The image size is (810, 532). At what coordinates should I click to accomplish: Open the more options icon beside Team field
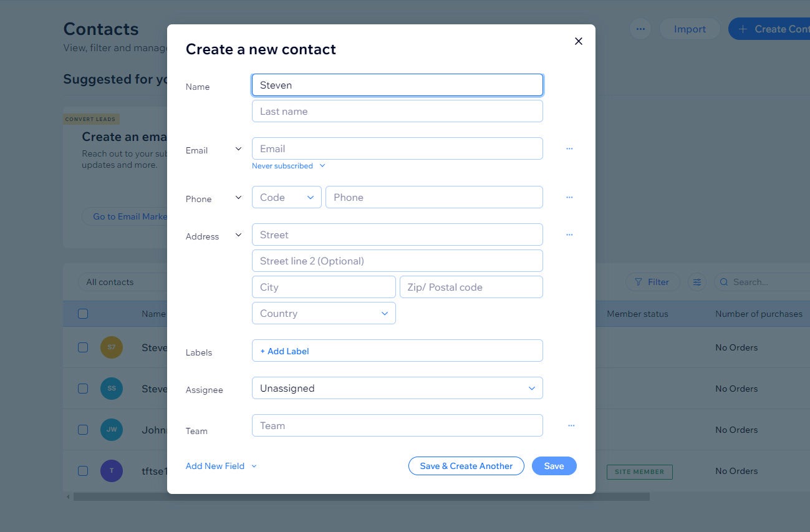click(x=571, y=425)
